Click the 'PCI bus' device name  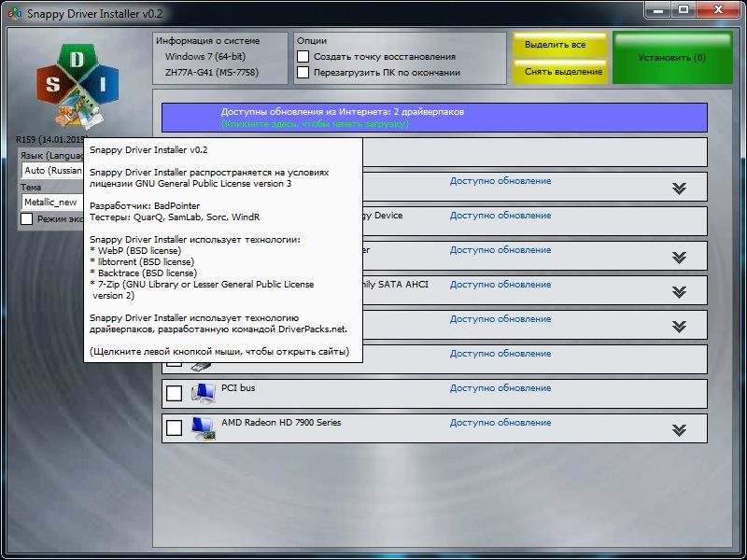[238, 388]
